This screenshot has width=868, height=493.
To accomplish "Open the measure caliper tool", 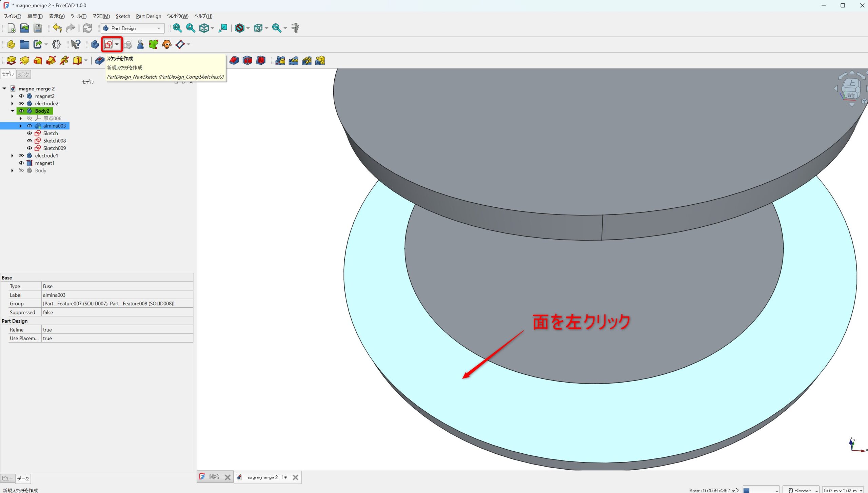I will coord(295,28).
